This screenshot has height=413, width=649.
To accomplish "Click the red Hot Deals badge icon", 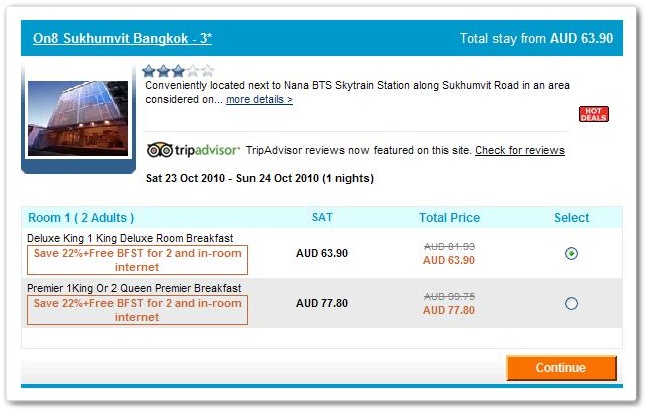I will [594, 114].
